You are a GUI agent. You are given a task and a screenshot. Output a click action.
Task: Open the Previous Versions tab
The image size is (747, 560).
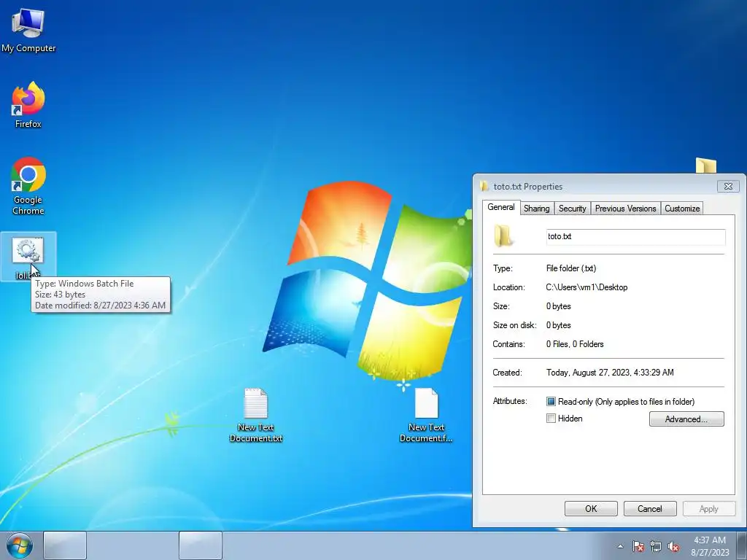coord(625,209)
